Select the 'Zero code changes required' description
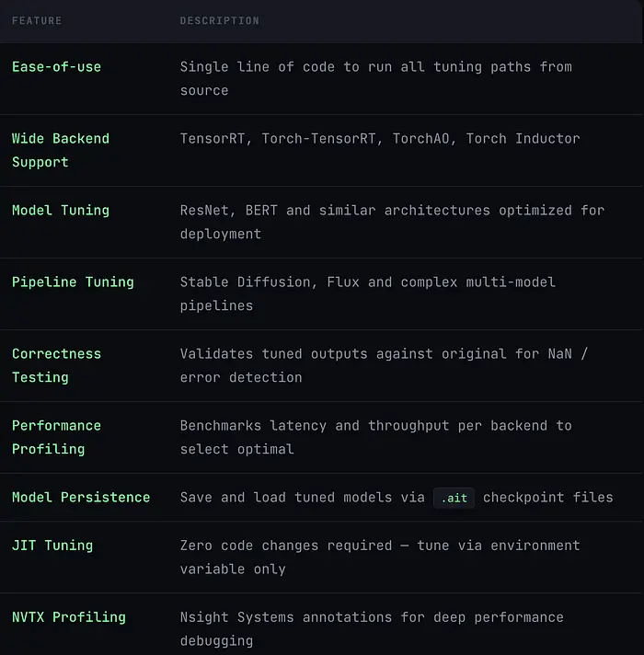This screenshot has height=655, width=644. [x=379, y=557]
